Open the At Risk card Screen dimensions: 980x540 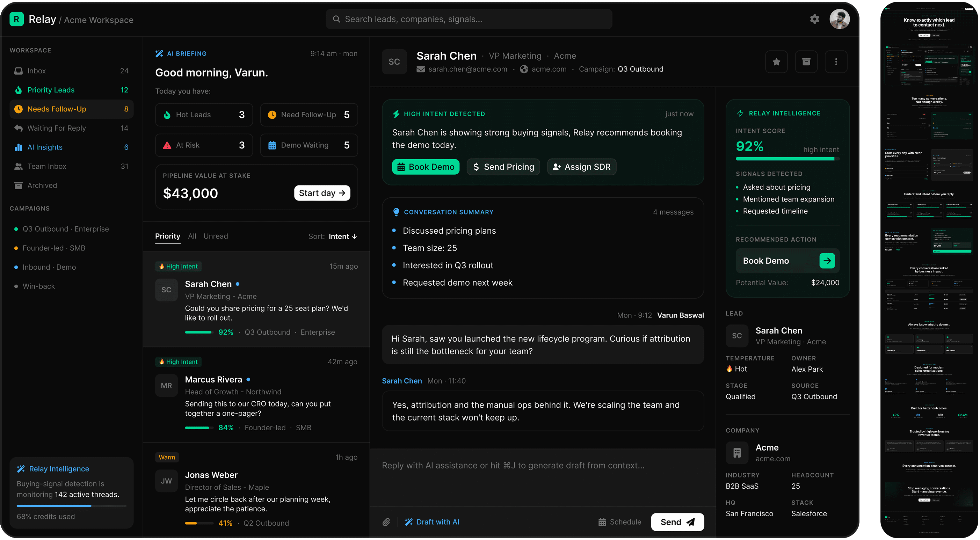(204, 145)
